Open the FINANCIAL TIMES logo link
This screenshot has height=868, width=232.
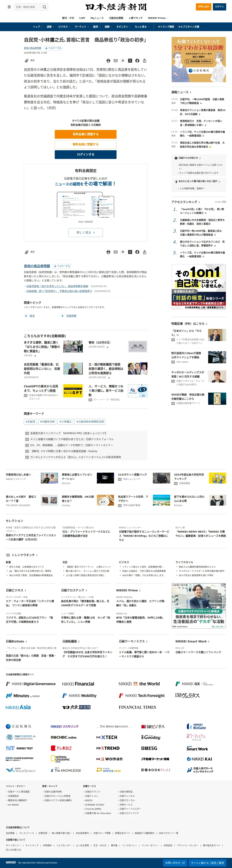[137, 707]
